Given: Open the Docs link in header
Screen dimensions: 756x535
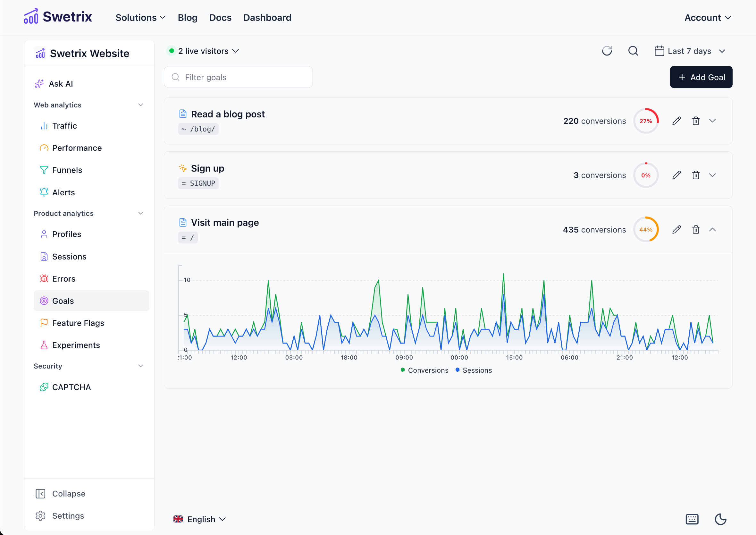Looking at the screenshot, I should 220,17.
